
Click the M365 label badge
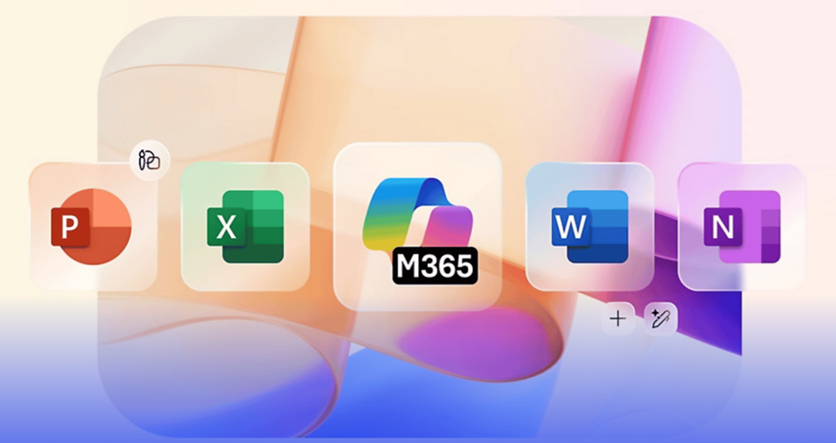point(435,265)
